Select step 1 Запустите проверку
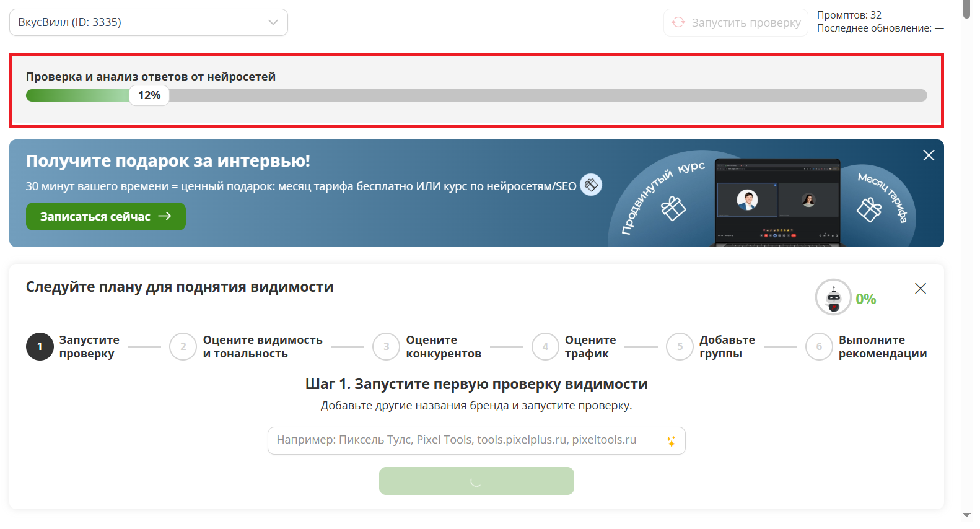Image resolution: width=980 pixels, height=529 pixels. click(40, 347)
